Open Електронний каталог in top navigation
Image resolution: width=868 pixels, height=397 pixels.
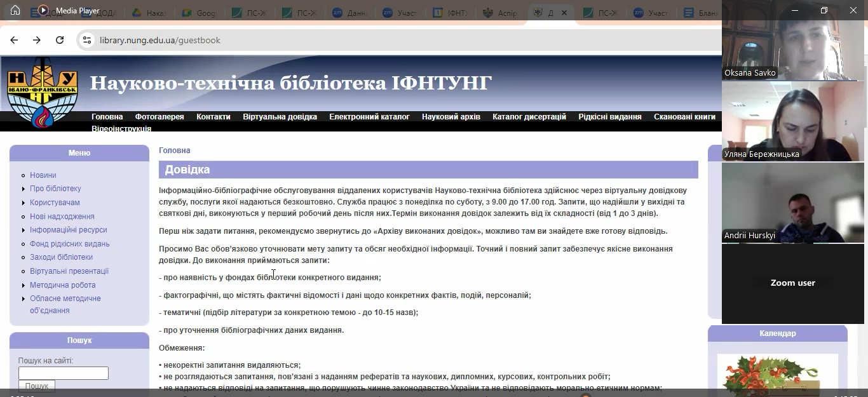(369, 117)
